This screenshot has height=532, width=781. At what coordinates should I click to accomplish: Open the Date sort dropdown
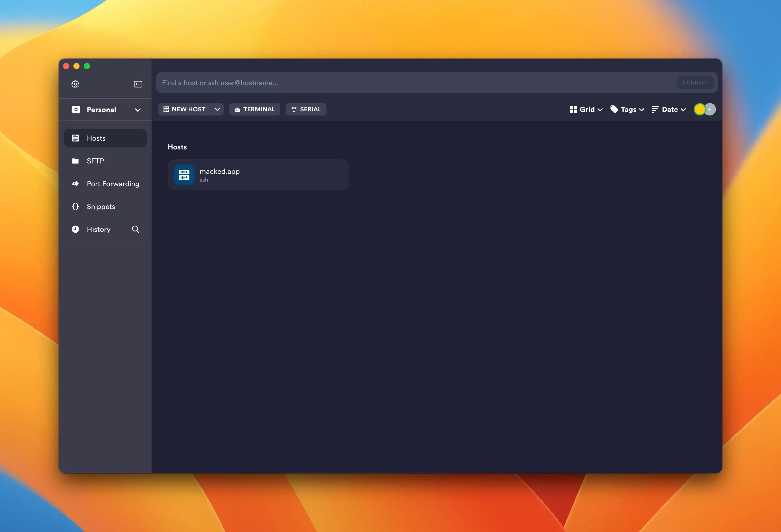pos(669,110)
